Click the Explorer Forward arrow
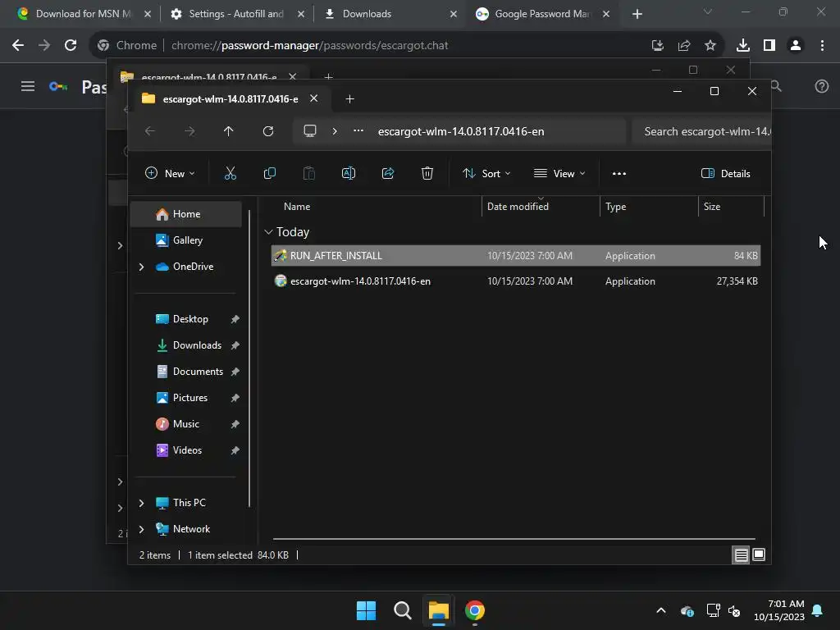The image size is (840, 630). 189,131
